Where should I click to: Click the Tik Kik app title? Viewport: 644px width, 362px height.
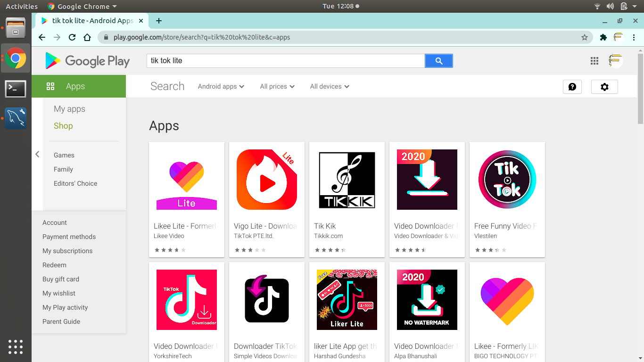click(325, 226)
